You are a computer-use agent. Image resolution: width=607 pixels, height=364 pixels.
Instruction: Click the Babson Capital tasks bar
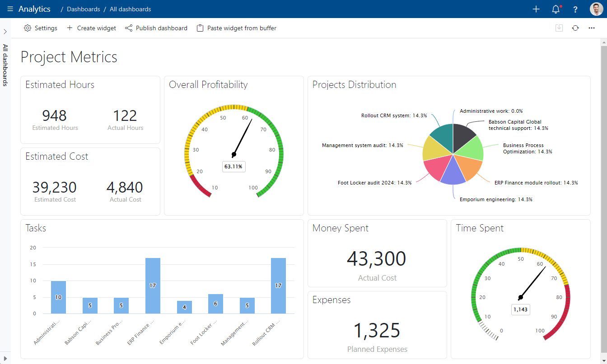point(90,305)
